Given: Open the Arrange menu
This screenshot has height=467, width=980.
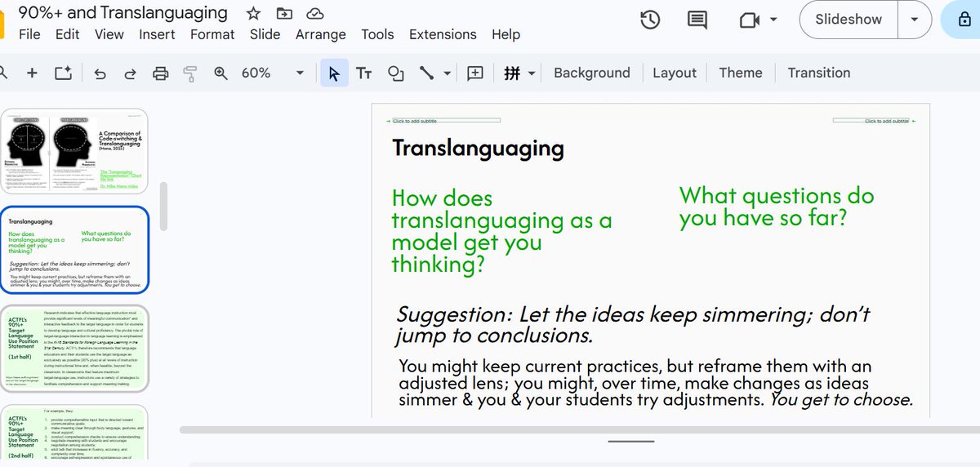Looking at the screenshot, I should 320,34.
